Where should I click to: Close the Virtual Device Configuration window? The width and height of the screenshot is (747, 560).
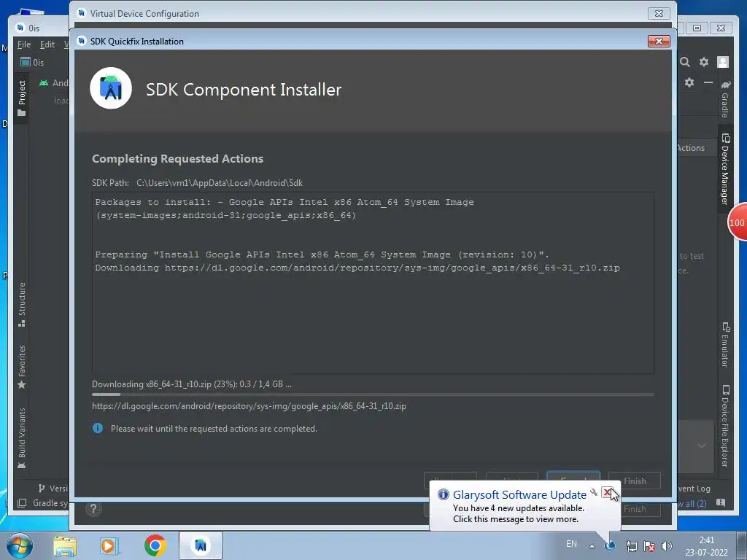(659, 14)
